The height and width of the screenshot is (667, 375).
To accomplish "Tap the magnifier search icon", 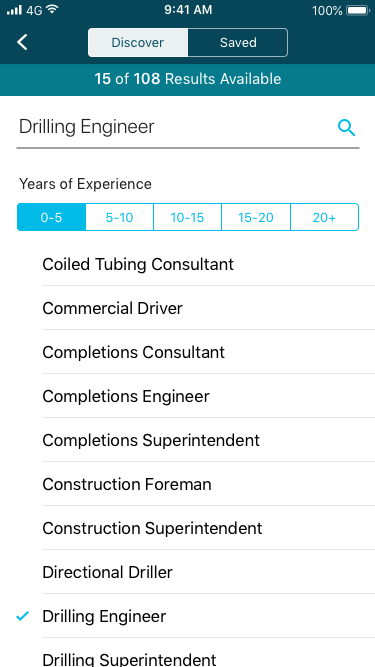I will 347,128.
